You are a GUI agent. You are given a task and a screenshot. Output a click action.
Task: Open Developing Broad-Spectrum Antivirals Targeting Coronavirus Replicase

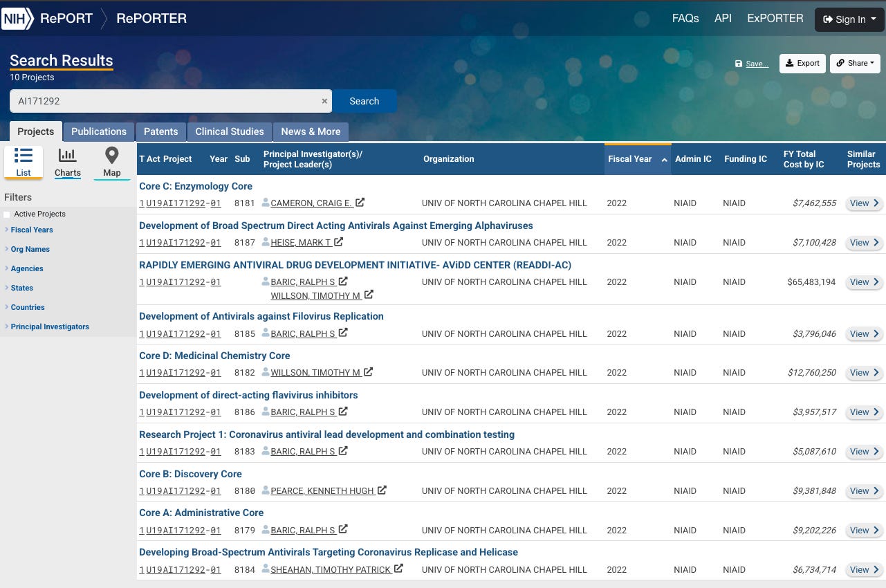pyautogui.click(x=329, y=552)
